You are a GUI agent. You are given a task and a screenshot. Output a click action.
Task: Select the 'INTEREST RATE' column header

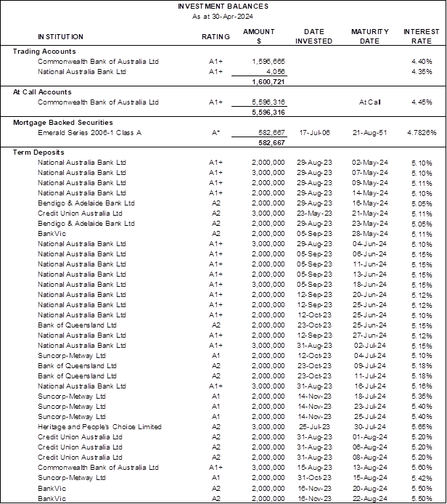pos(422,36)
